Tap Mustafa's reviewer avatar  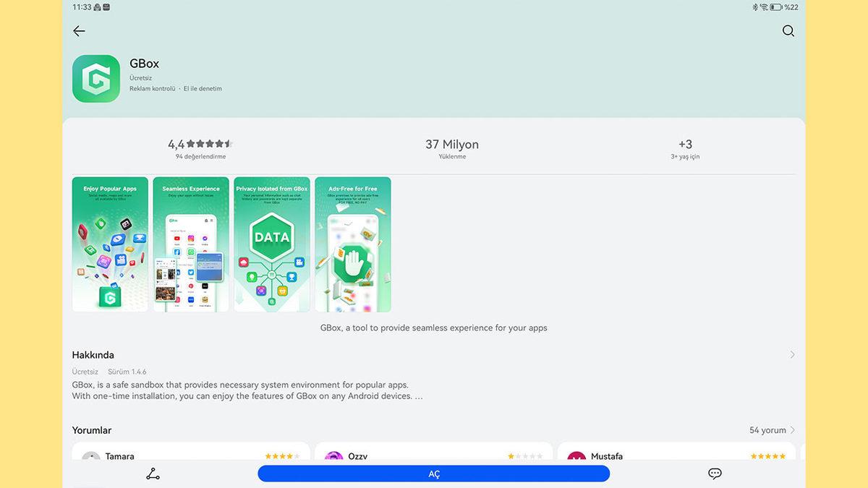point(576,458)
